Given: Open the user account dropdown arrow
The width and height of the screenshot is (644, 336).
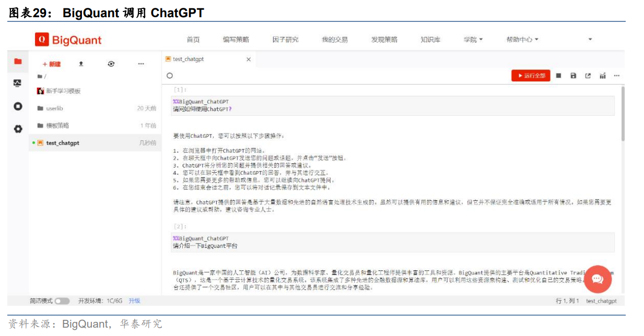Looking at the screenshot, I should tap(590, 40).
